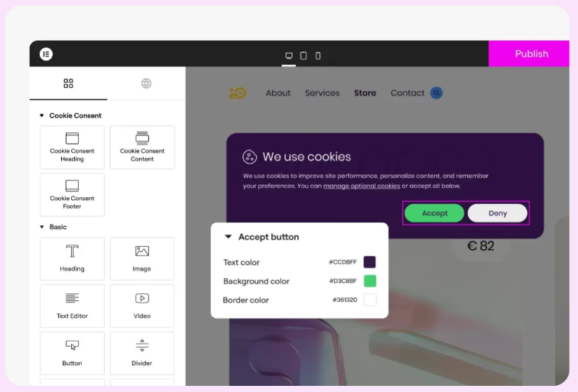Open the Border color white swatch
The height and width of the screenshot is (392, 578).
[370, 300]
